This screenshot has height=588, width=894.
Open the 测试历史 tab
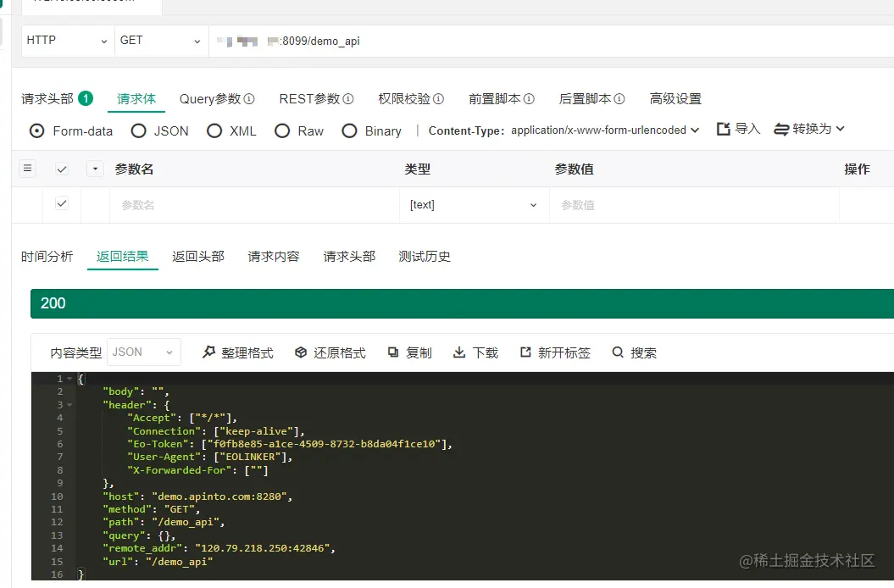[x=425, y=256]
